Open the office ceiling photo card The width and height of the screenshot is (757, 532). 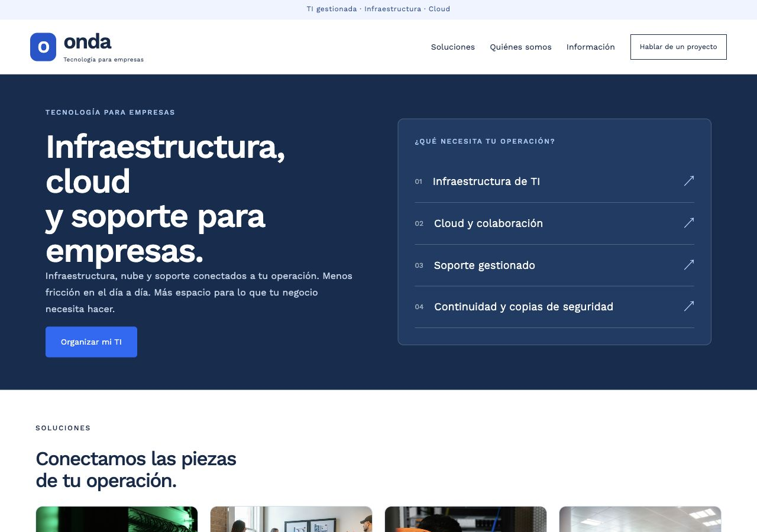[x=640, y=519]
